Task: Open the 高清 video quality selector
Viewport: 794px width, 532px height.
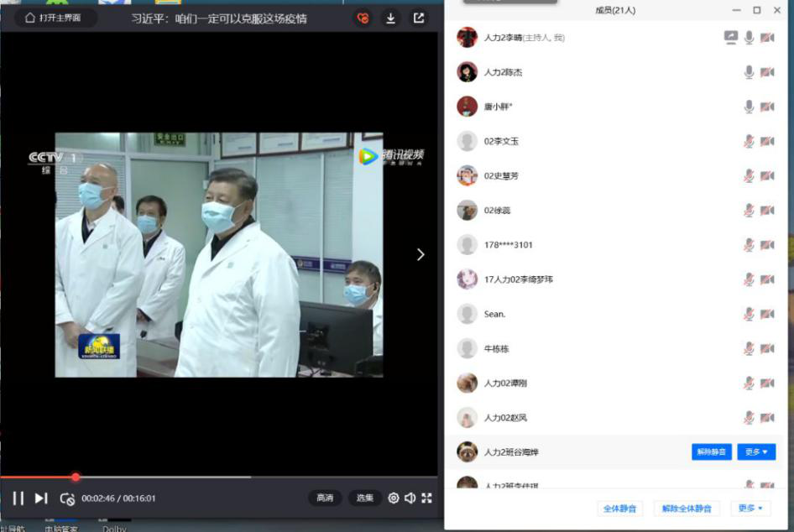Action: point(325,498)
